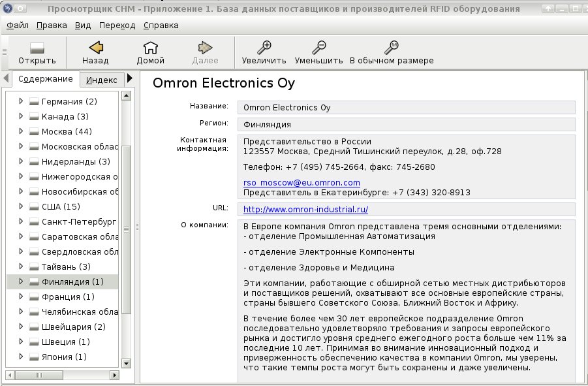Screen dimensions: 588x386
Task: Click the book icon beside Франция (1)
Action: [34, 297]
